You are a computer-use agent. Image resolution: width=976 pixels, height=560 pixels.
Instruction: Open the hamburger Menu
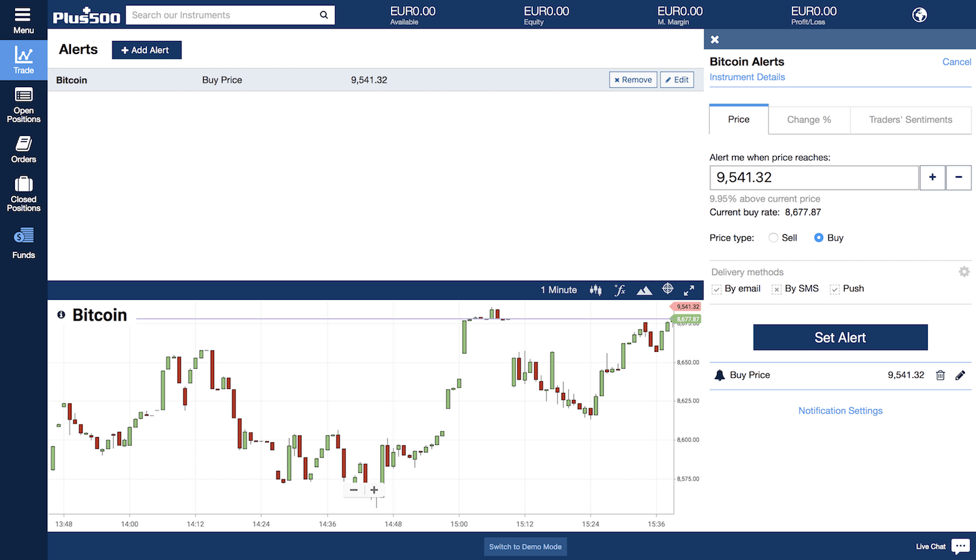(23, 20)
